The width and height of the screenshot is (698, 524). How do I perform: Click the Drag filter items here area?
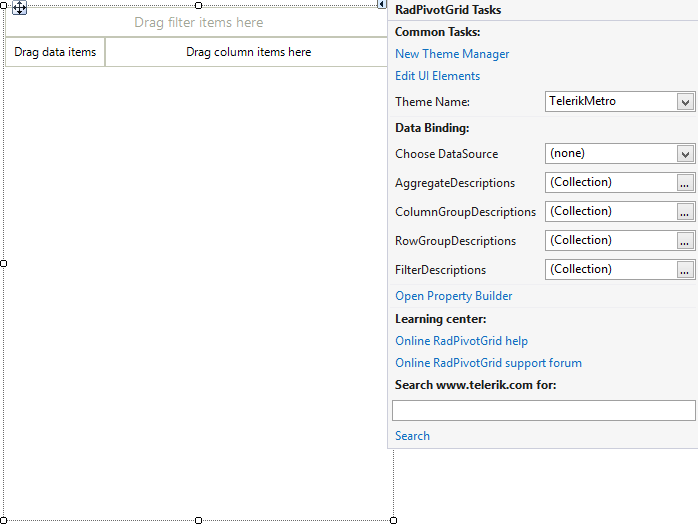(x=196, y=22)
